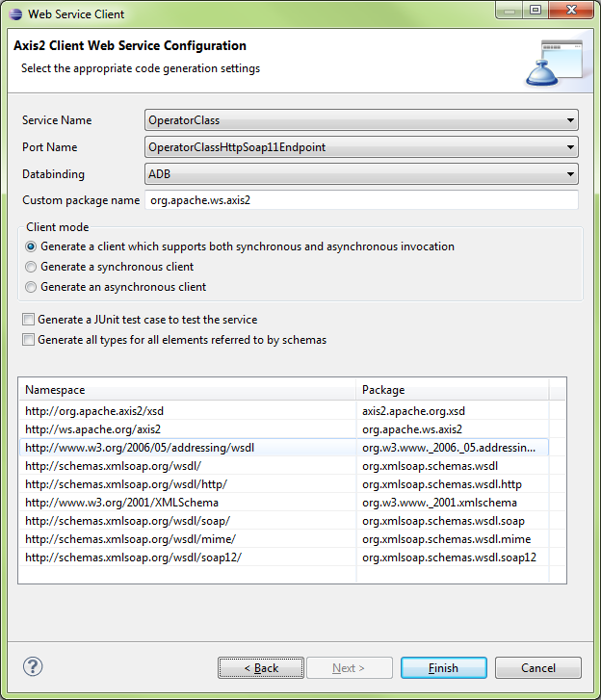Open the Service Name dropdown
The width and height of the screenshot is (601, 700).
[x=360, y=120]
